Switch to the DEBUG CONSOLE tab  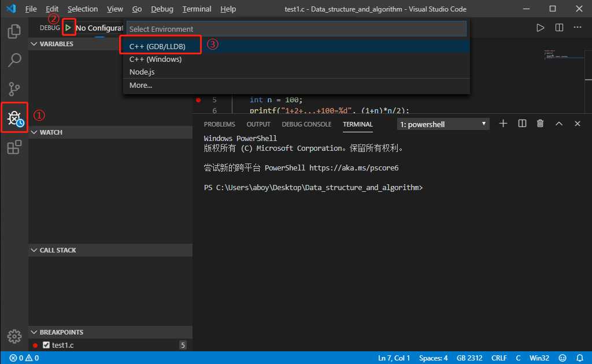pos(306,124)
